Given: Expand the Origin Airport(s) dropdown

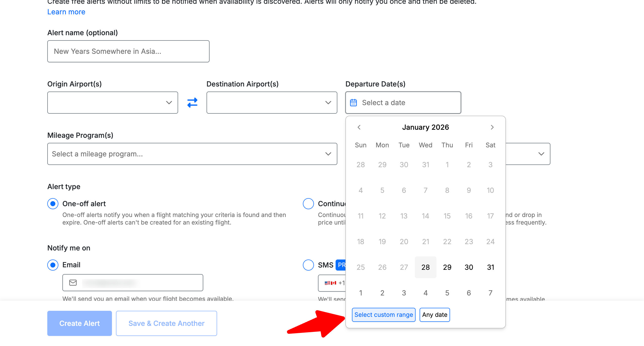Looking at the screenshot, I should pyautogui.click(x=112, y=103).
